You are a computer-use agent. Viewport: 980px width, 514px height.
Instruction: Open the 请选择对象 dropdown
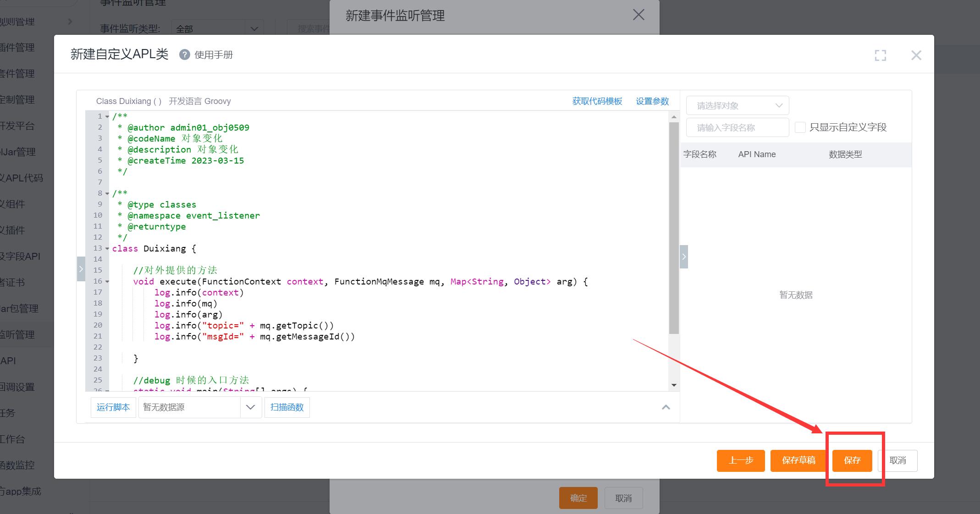(x=737, y=105)
